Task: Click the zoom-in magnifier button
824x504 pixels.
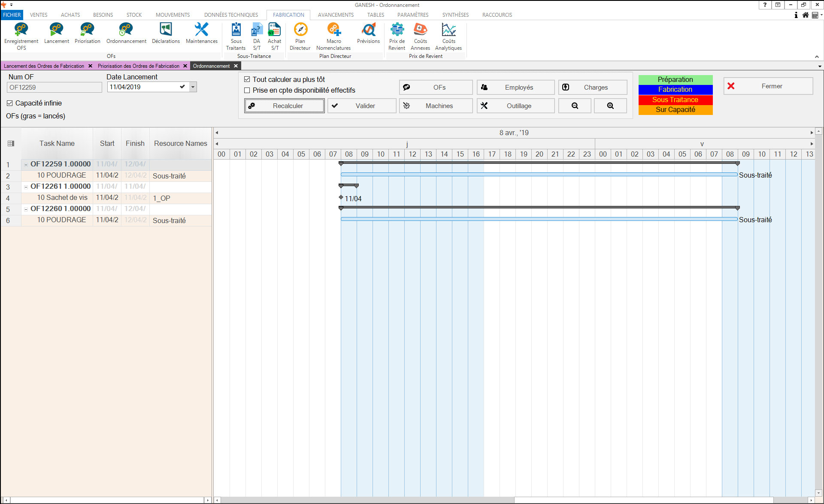Action: click(610, 106)
